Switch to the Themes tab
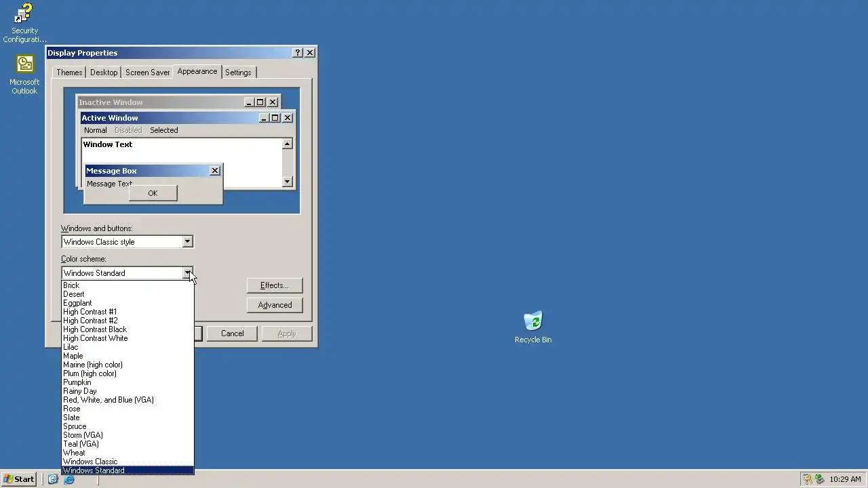The width and height of the screenshot is (868, 488). coord(69,73)
